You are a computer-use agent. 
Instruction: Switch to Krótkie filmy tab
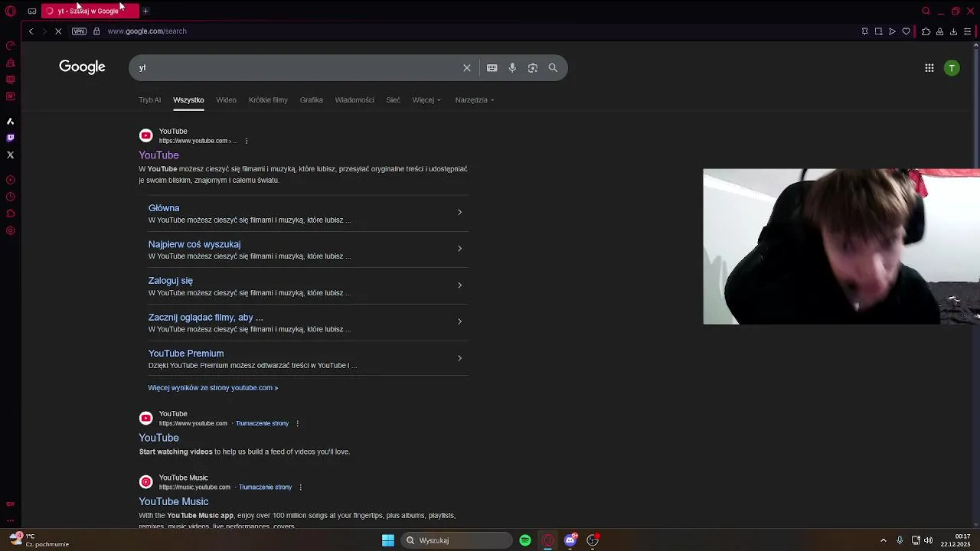(x=268, y=99)
